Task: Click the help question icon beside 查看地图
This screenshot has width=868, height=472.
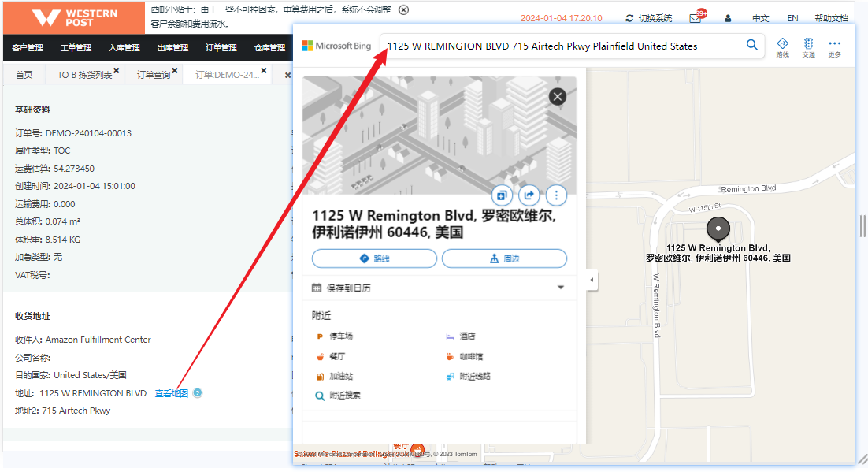Action: click(x=198, y=392)
